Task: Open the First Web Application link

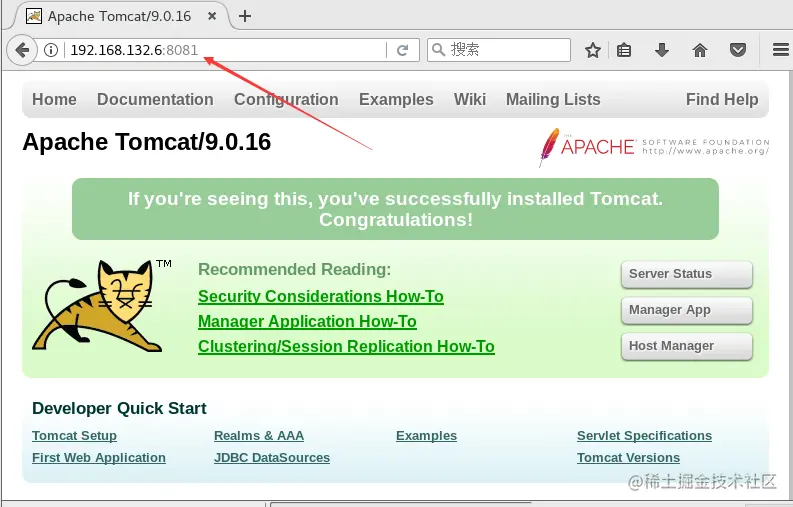Action: [99, 457]
